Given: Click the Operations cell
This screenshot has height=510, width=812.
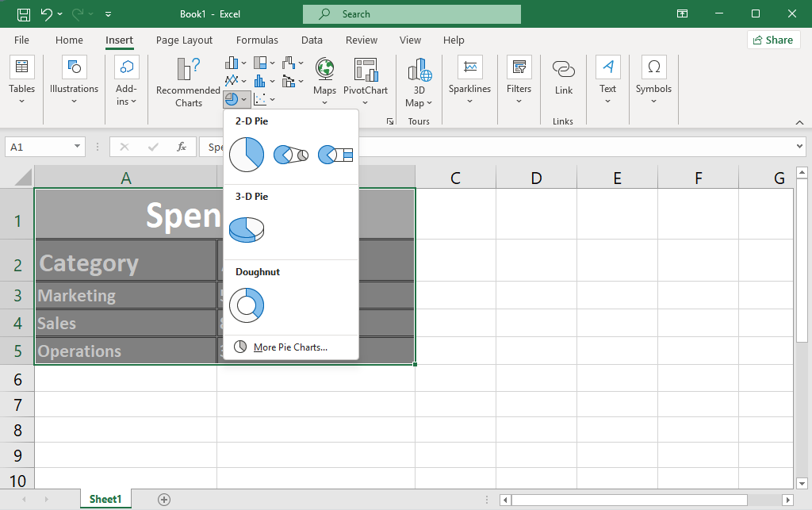Looking at the screenshot, I should click(126, 351).
